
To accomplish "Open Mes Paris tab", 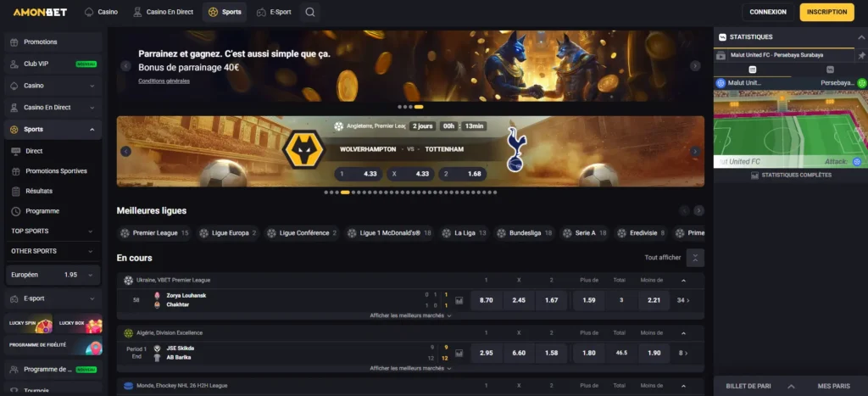I will click(834, 386).
